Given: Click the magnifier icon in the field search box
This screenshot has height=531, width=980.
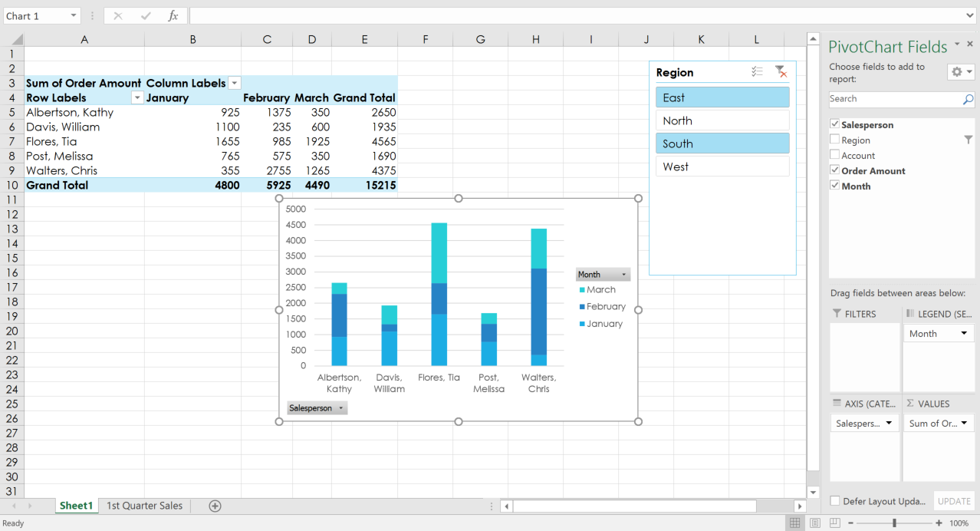Looking at the screenshot, I should (968, 98).
